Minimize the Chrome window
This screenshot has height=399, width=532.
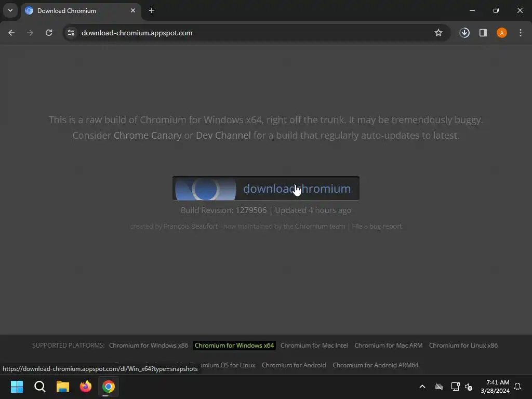pyautogui.click(x=472, y=10)
